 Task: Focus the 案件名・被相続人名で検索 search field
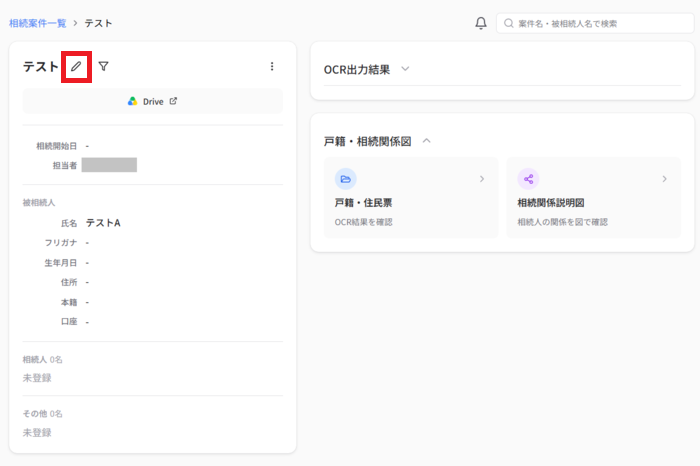click(x=595, y=23)
